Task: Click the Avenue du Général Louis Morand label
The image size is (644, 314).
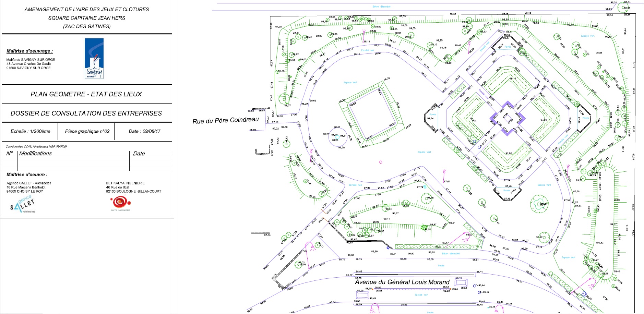Action: pyautogui.click(x=402, y=282)
